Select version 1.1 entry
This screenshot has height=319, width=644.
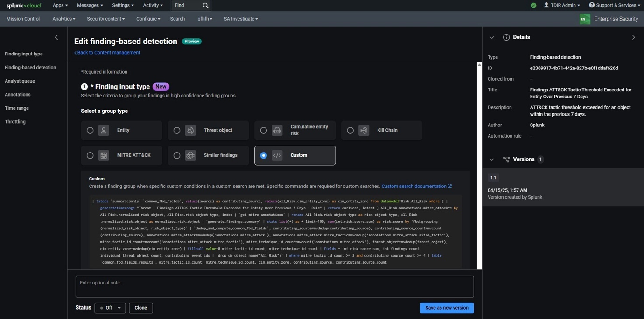pyautogui.click(x=563, y=187)
